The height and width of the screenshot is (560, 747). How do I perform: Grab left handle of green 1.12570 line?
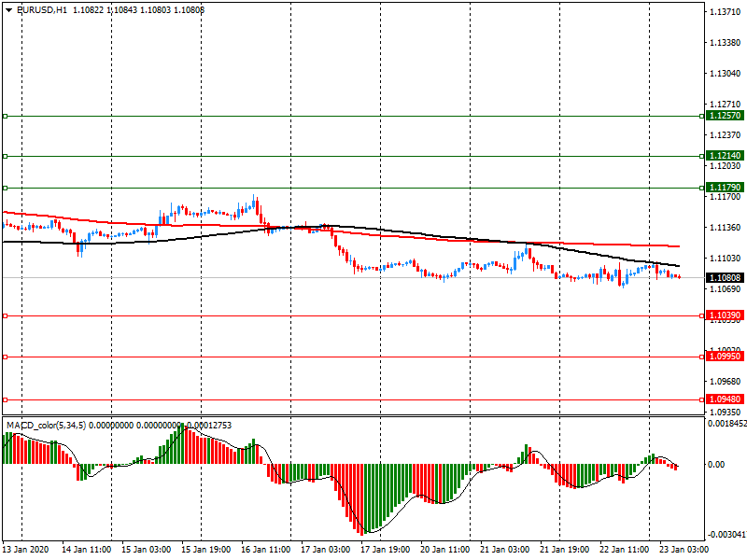(6, 116)
